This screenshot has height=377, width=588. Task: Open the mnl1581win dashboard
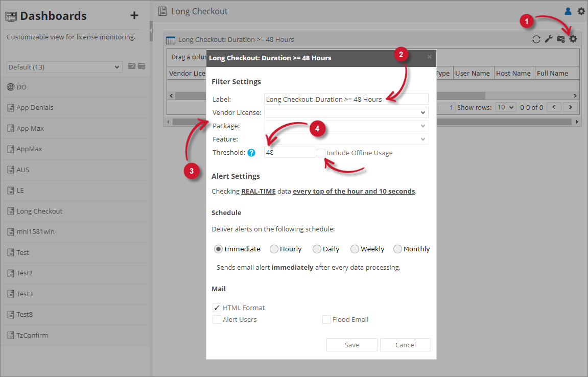[x=75, y=232]
